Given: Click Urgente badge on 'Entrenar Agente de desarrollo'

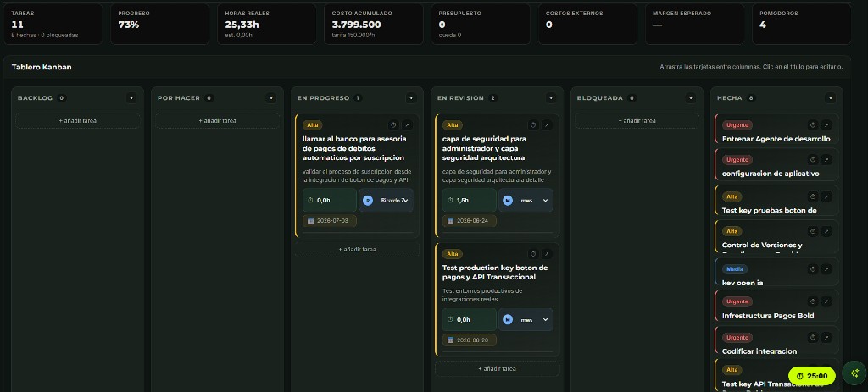Looking at the screenshot, I should (737, 125).
